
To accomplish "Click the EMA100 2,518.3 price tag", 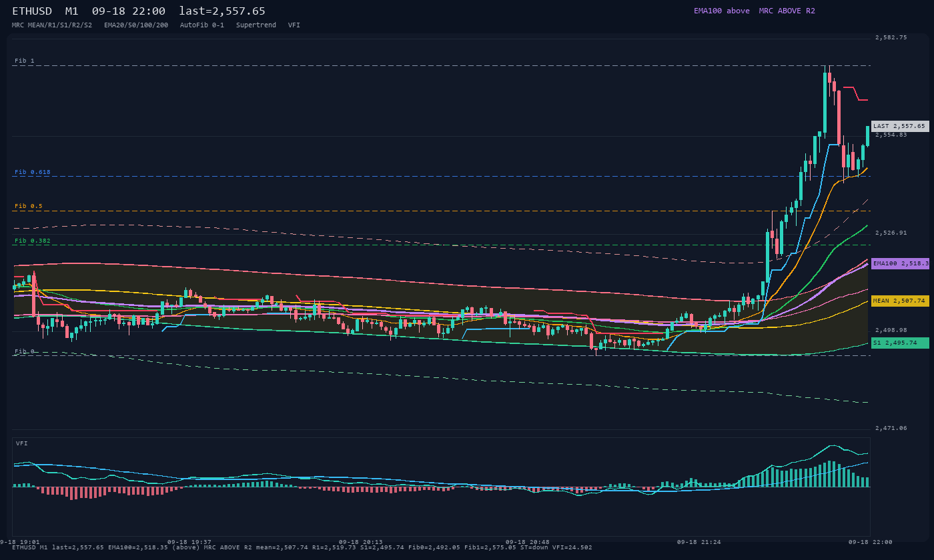I will tap(900, 263).
